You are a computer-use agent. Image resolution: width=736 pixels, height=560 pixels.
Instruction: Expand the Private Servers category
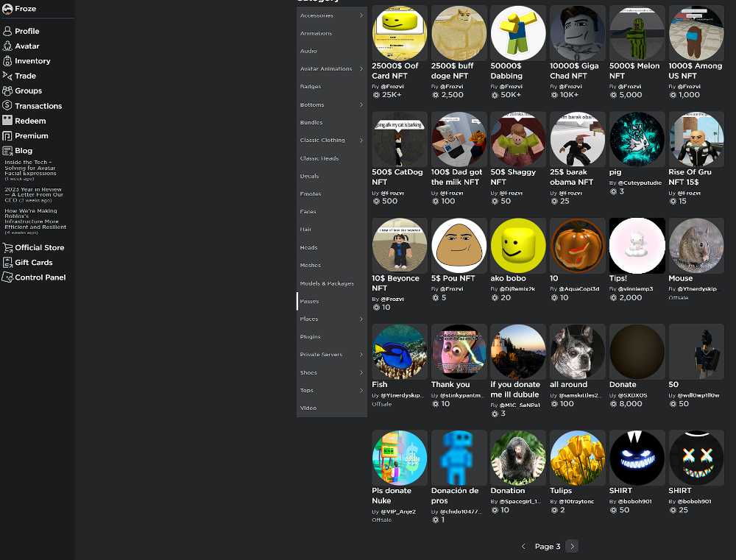point(361,355)
